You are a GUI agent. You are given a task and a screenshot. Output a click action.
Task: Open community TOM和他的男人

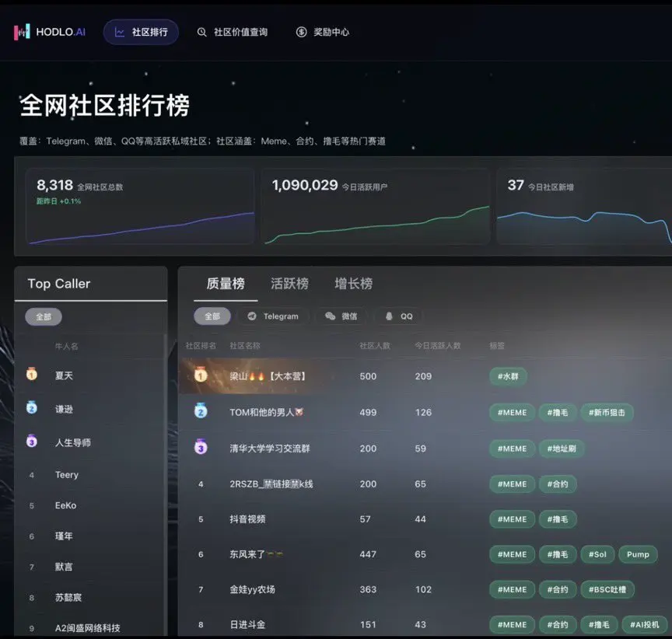pos(267,413)
